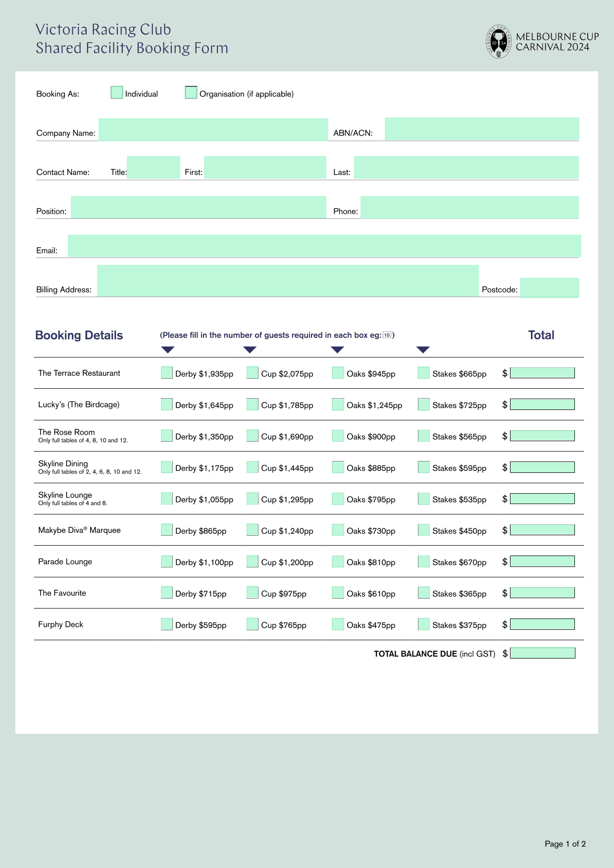Focus Rose Room Oaks $900pp guest box
The image size is (614, 868).
[x=338, y=436]
